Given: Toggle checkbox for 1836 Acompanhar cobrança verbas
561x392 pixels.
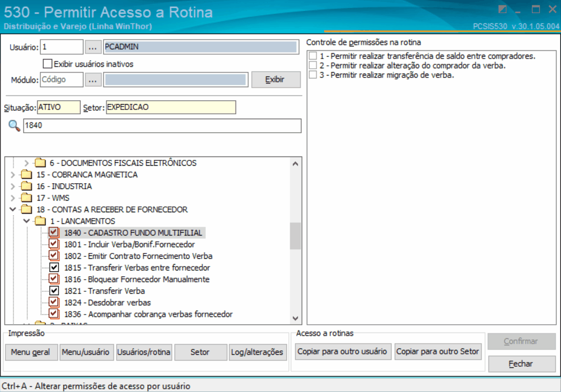Looking at the screenshot, I should [54, 314].
